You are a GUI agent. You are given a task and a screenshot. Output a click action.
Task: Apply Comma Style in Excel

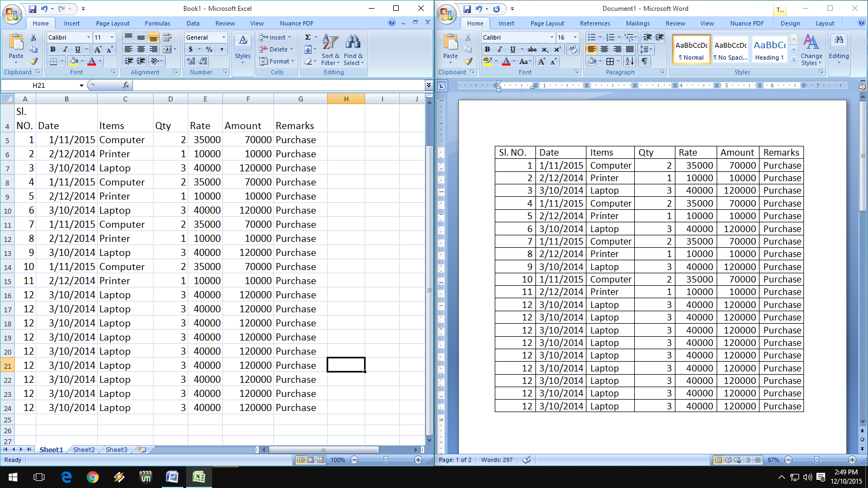221,49
